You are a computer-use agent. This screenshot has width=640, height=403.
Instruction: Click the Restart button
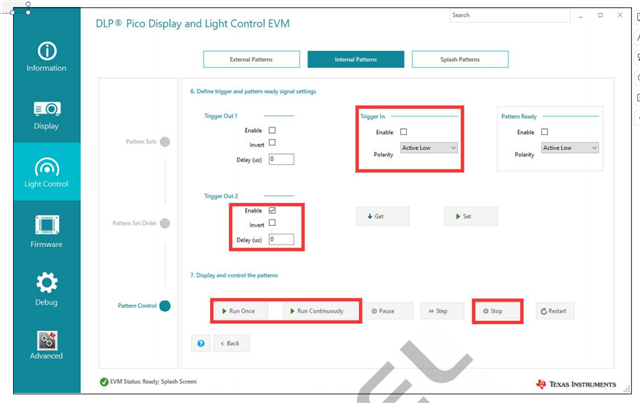[555, 311]
